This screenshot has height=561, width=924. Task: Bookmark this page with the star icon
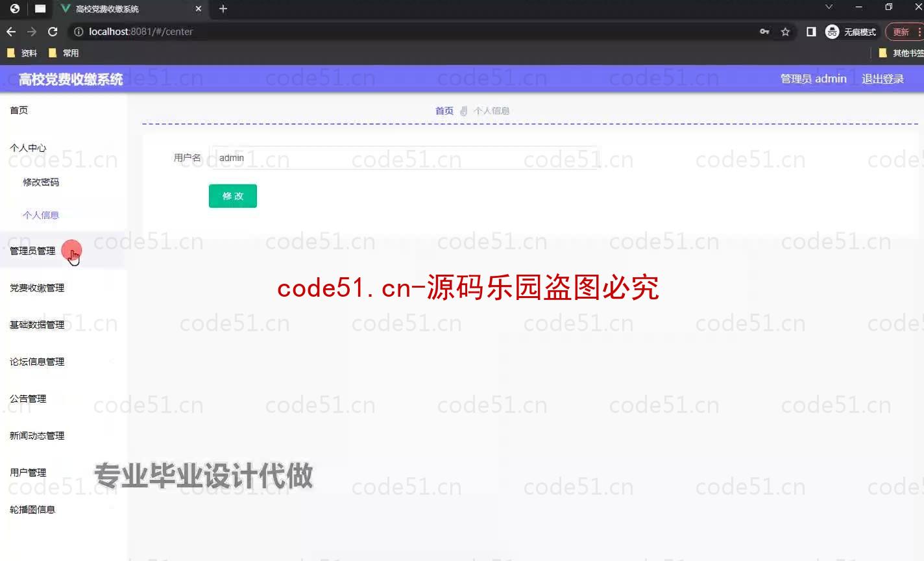785,31
